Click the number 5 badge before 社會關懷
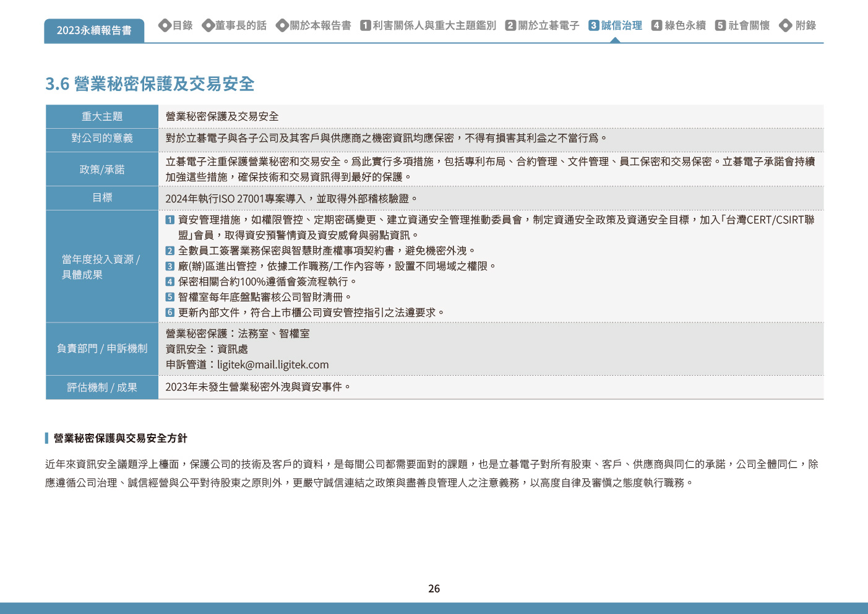 click(720, 25)
